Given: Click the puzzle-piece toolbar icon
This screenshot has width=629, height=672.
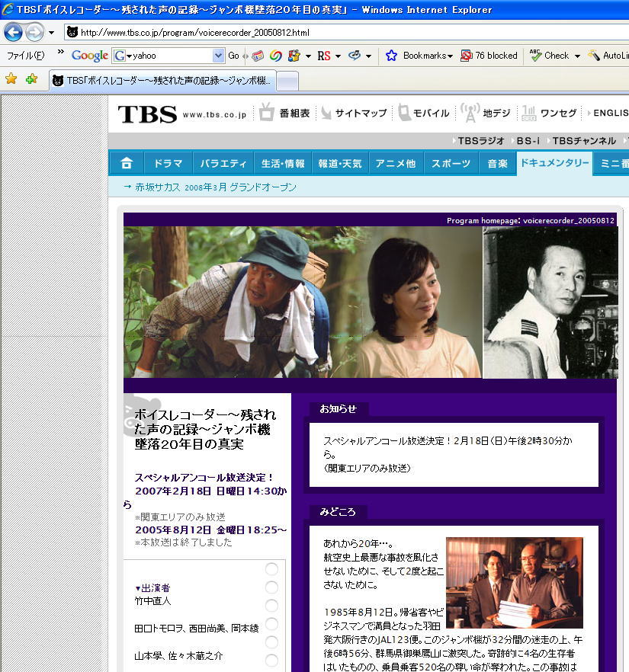Looking at the screenshot, I should click(294, 56).
